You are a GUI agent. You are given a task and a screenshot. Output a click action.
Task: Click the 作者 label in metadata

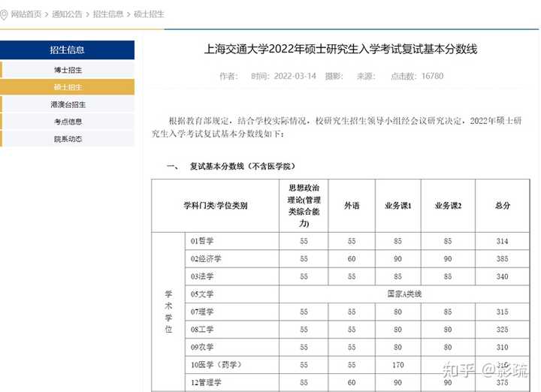[x=228, y=76]
